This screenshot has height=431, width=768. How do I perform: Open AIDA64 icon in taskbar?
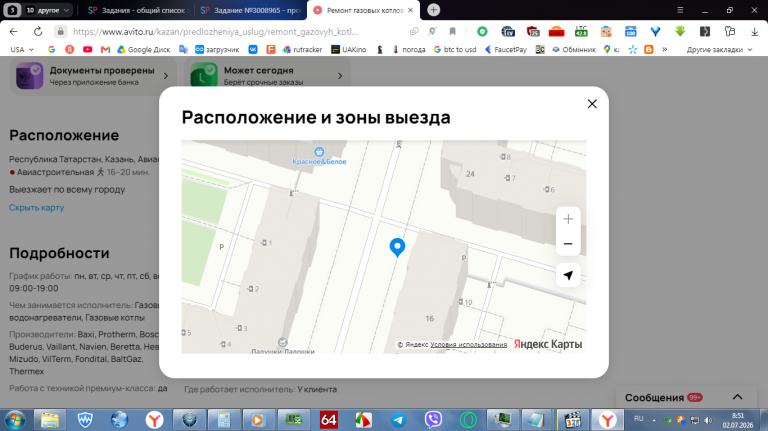point(329,420)
